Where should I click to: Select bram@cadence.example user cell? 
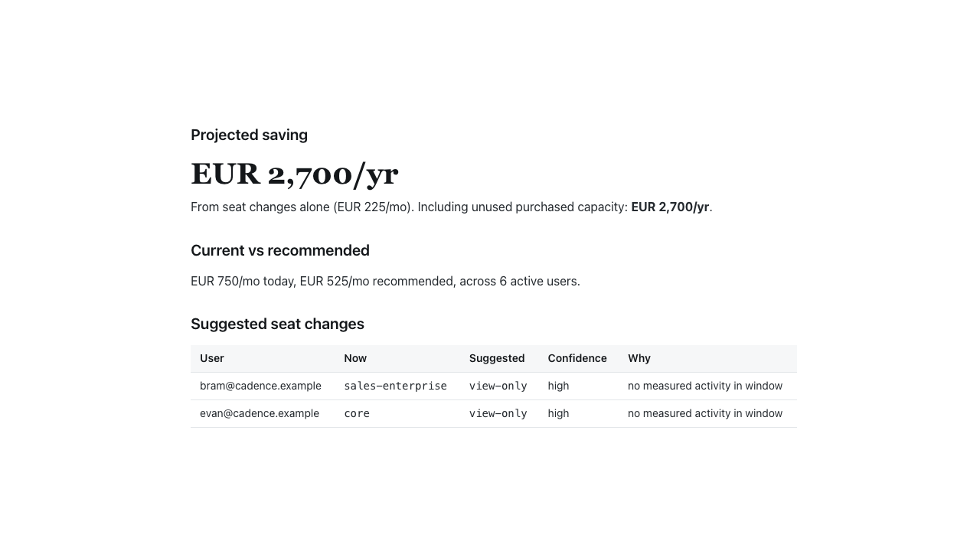[x=260, y=386]
